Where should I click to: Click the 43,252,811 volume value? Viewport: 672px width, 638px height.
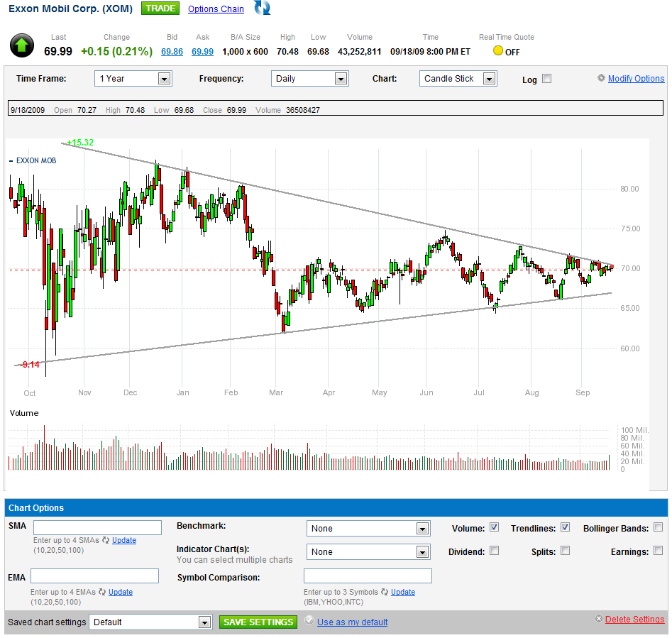[x=359, y=52]
